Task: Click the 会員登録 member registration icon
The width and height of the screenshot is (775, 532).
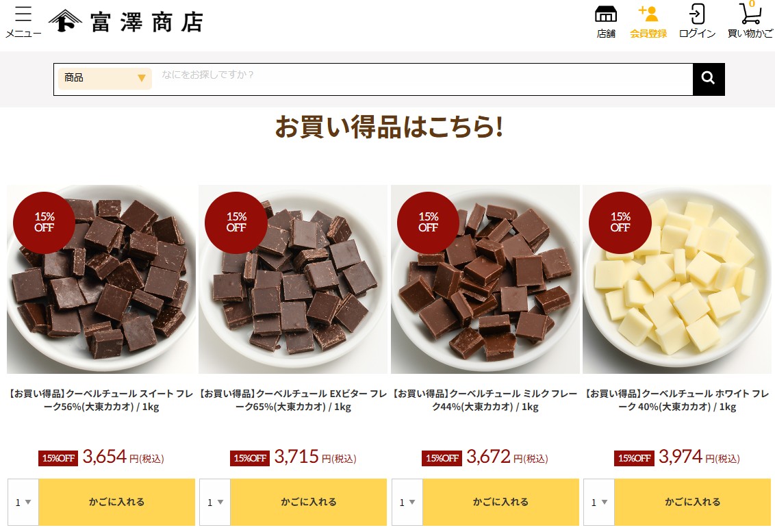Action: click(648, 22)
